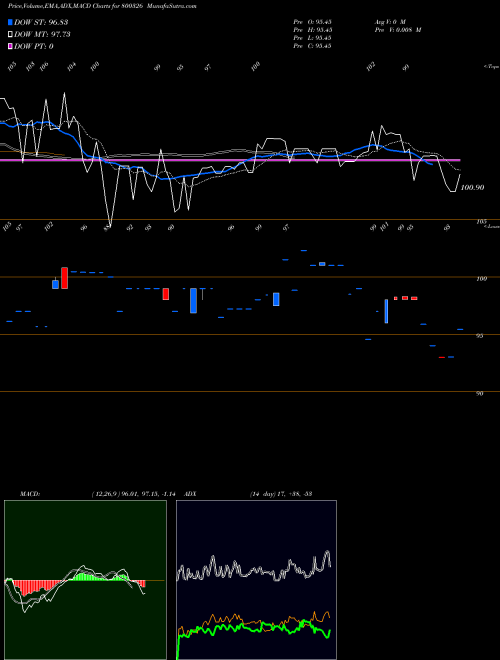500x660 pixels.
Task: Click the last blue candle at the right edge
Action: (x=460, y=329)
